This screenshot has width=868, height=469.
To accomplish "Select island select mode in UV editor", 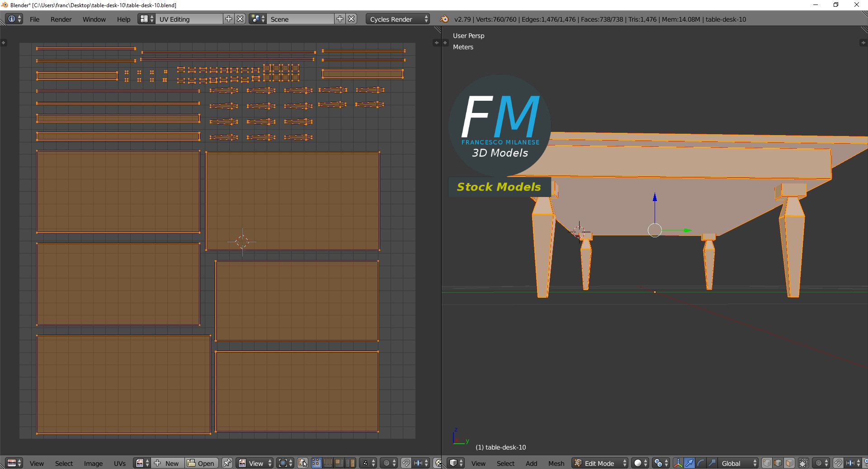I will click(350, 463).
